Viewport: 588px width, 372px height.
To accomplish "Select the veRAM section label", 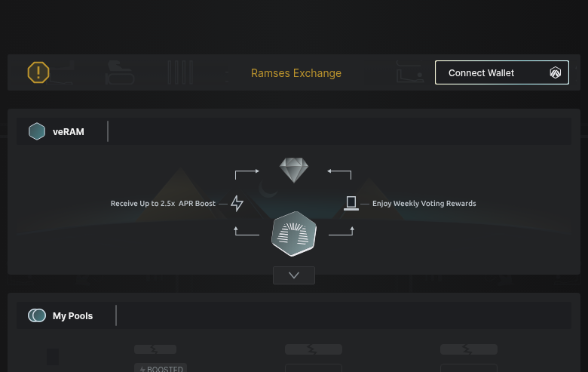I will pos(69,132).
